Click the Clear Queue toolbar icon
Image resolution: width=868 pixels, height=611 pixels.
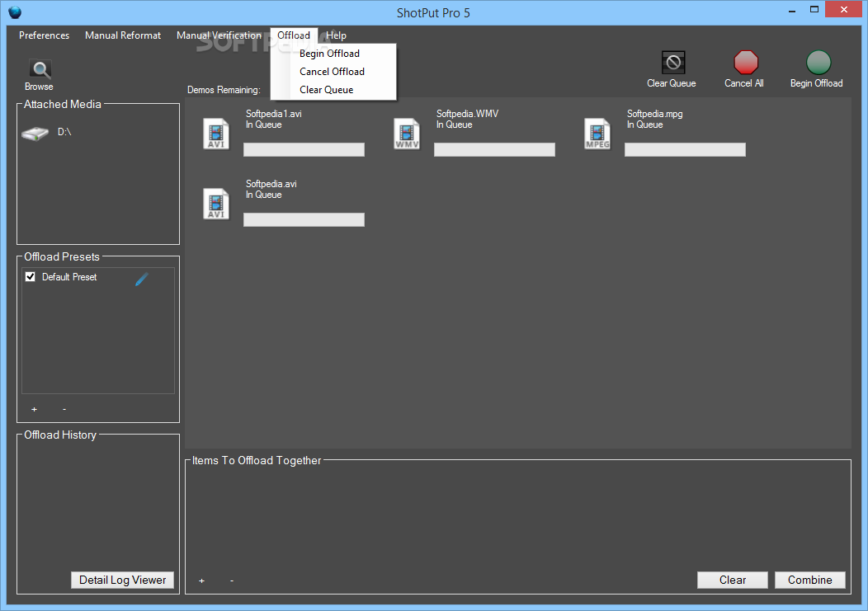pos(673,63)
